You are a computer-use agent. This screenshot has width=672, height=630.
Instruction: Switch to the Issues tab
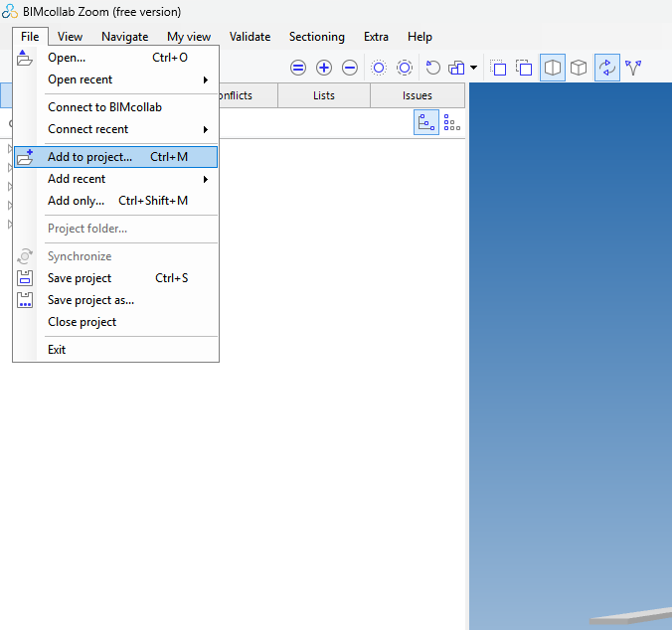coord(418,95)
